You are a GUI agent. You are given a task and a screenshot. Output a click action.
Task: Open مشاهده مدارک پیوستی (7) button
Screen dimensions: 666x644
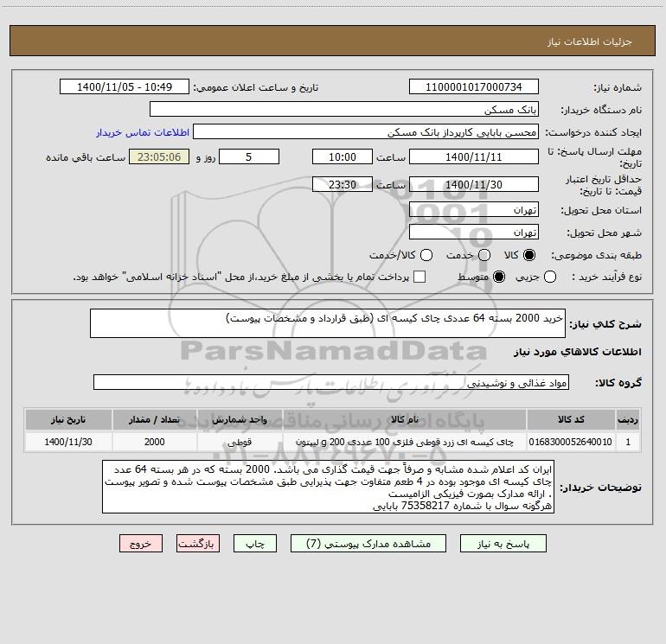pos(368,544)
